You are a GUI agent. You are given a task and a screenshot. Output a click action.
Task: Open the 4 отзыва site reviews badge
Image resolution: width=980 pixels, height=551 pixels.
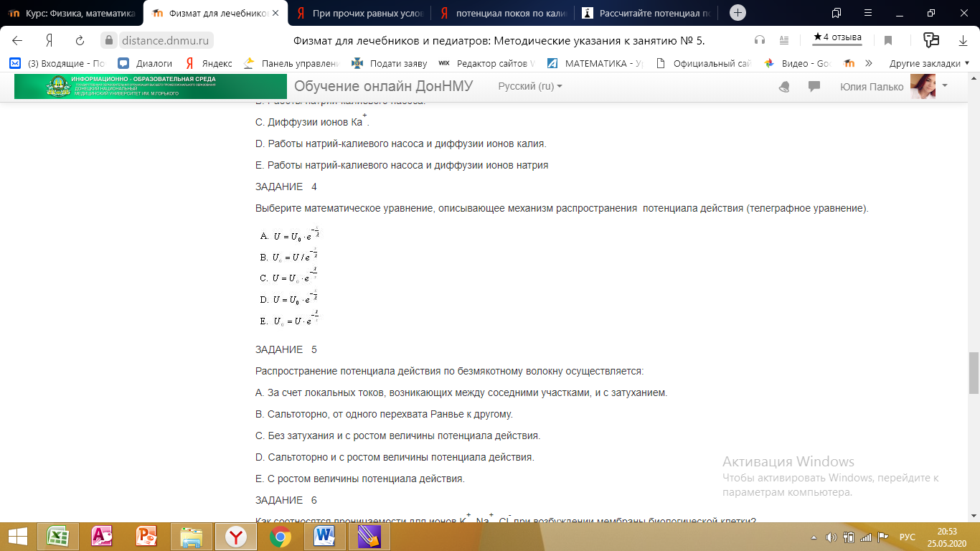[837, 37]
